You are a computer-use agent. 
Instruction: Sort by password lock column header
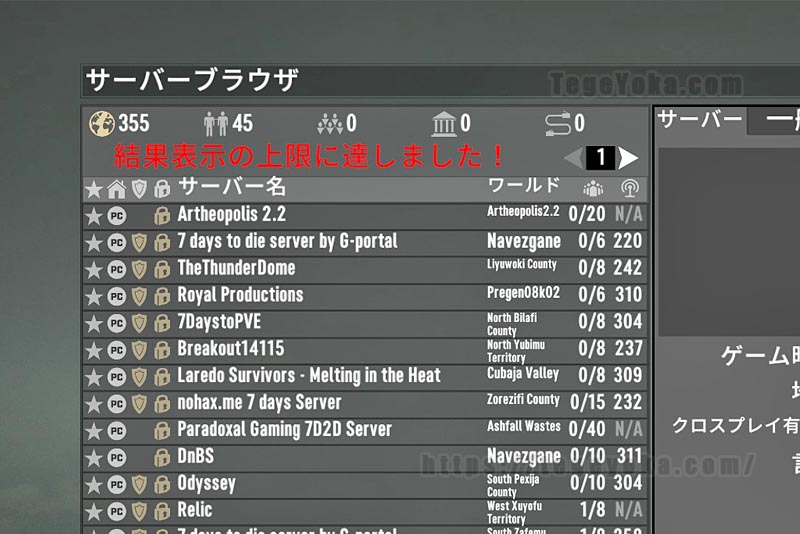tap(162, 189)
